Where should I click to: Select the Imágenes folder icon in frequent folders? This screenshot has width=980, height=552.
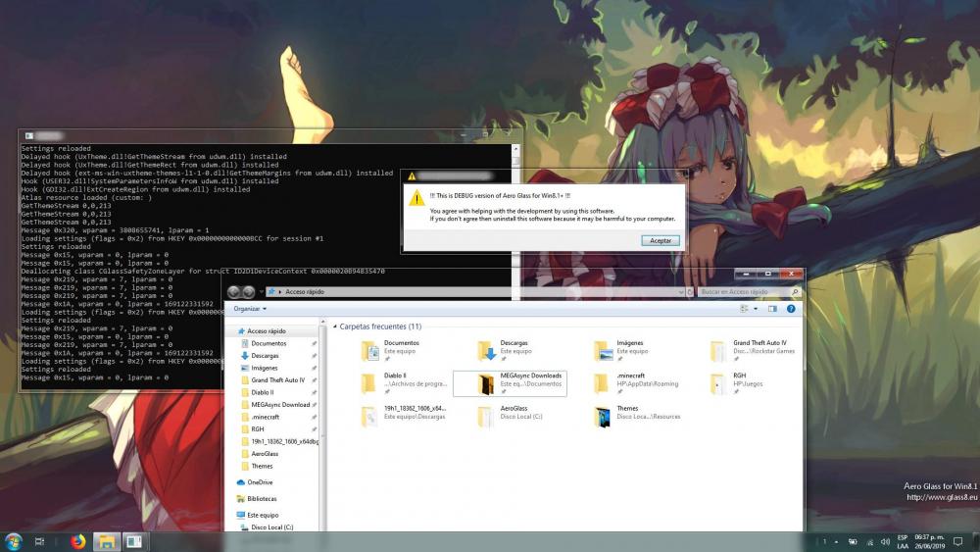click(x=603, y=351)
